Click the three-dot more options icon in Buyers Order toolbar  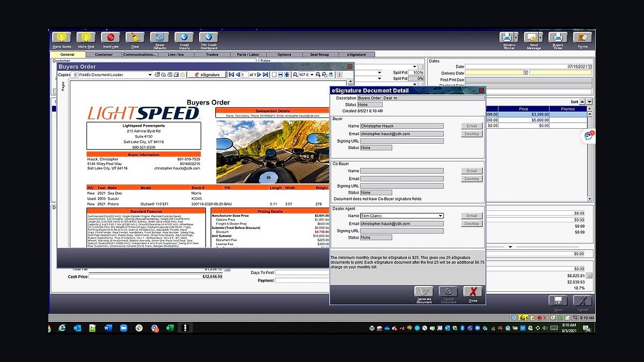pos(339,75)
